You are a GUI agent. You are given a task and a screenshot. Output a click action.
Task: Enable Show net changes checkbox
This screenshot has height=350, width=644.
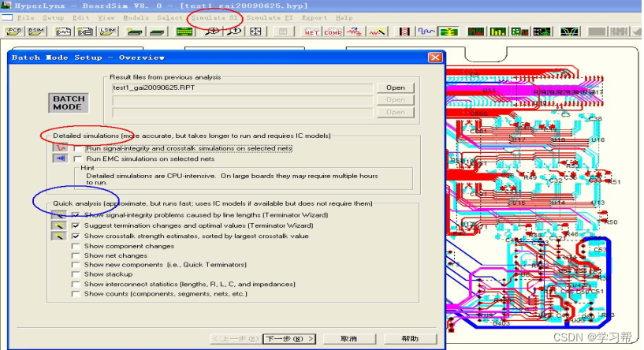tap(76, 255)
